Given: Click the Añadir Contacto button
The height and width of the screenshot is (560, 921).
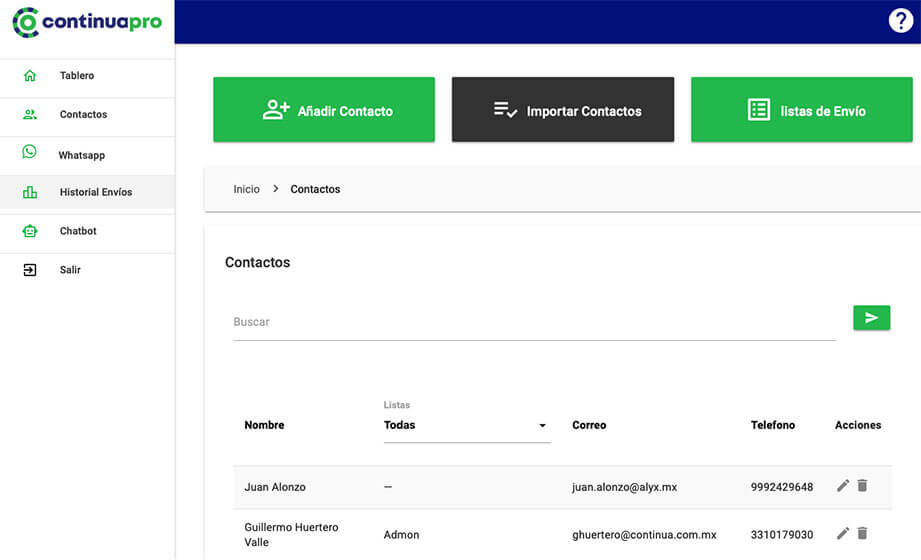Looking at the screenshot, I should pyautogui.click(x=324, y=110).
